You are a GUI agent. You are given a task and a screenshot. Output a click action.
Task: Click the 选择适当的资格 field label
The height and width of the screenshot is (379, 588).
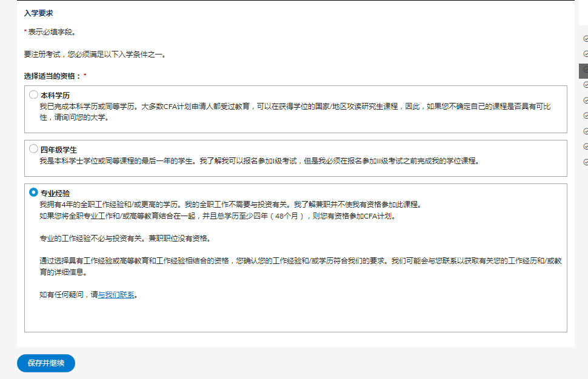point(52,76)
